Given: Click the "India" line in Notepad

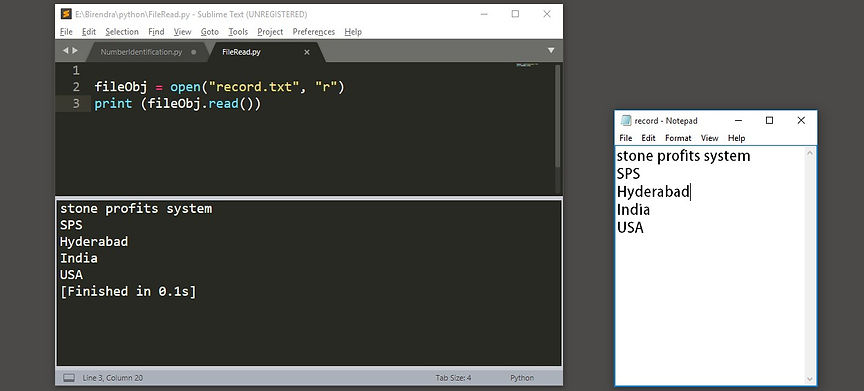Looking at the screenshot, I should (x=633, y=210).
